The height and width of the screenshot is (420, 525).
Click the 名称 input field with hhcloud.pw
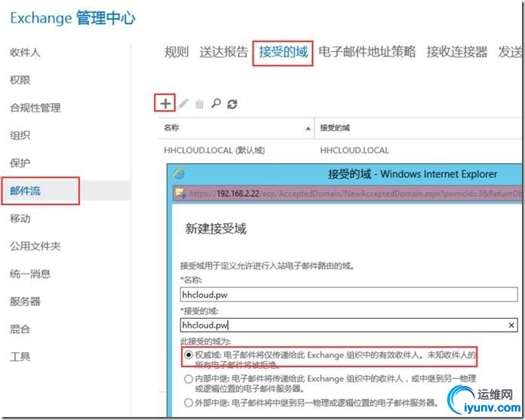point(348,295)
